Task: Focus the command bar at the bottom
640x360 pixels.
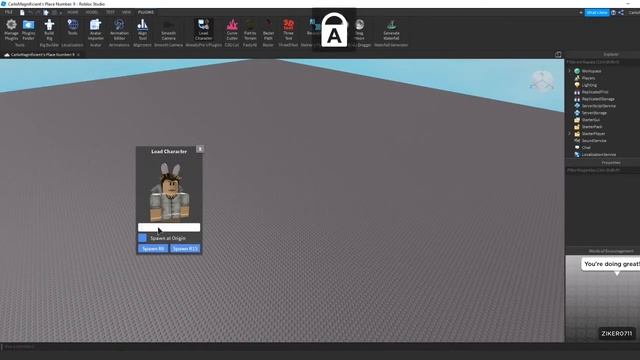Action: click(x=282, y=347)
